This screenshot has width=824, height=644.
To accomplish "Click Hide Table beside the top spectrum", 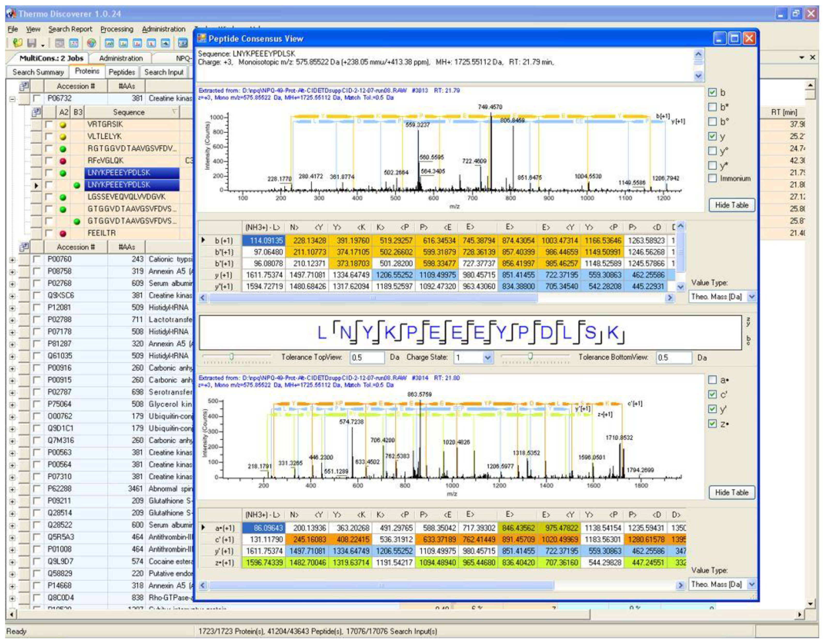I will (731, 205).
